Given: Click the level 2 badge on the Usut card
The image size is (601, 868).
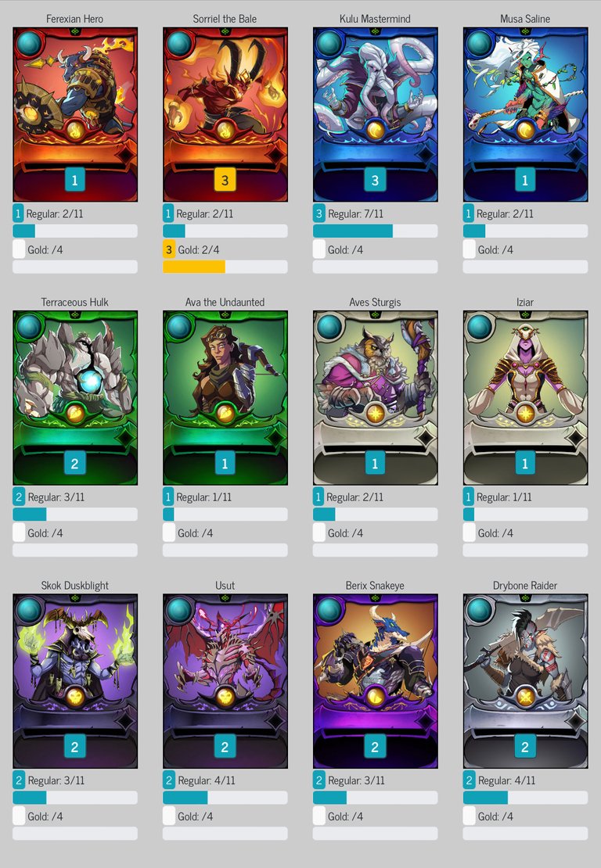Looking at the screenshot, I should tap(225, 747).
